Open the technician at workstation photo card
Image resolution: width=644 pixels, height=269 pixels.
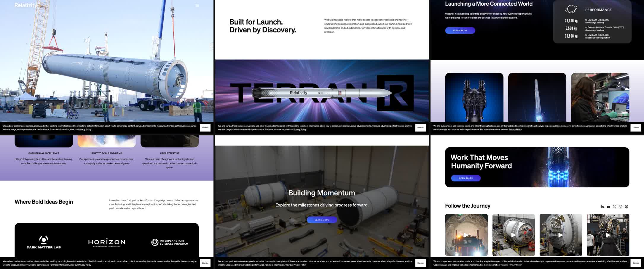[600, 97]
